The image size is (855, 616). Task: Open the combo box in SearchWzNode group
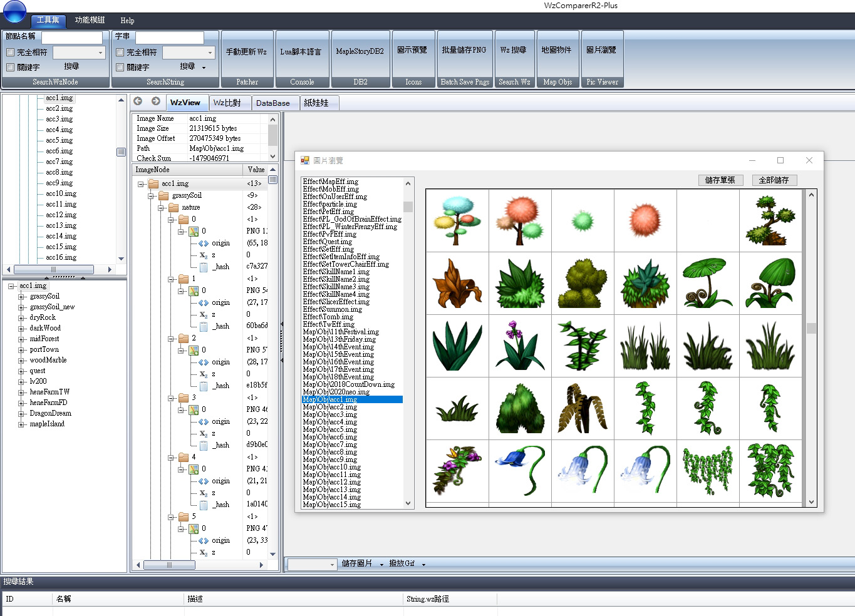pos(79,53)
